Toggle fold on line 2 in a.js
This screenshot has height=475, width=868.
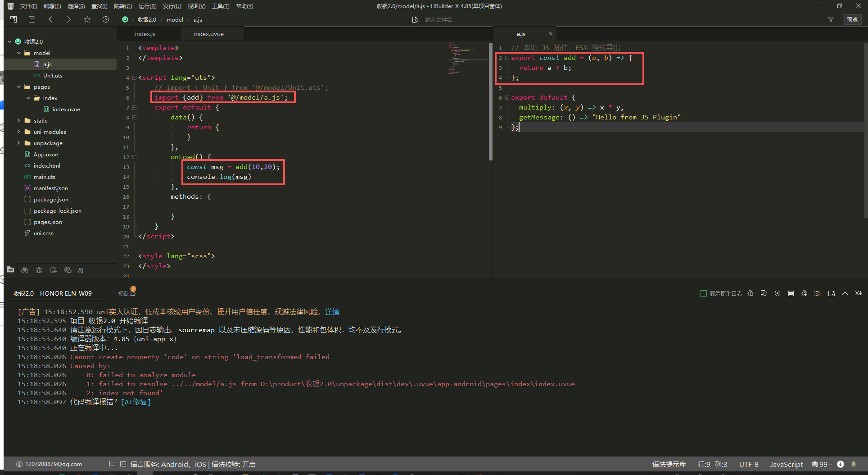(x=507, y=58)
